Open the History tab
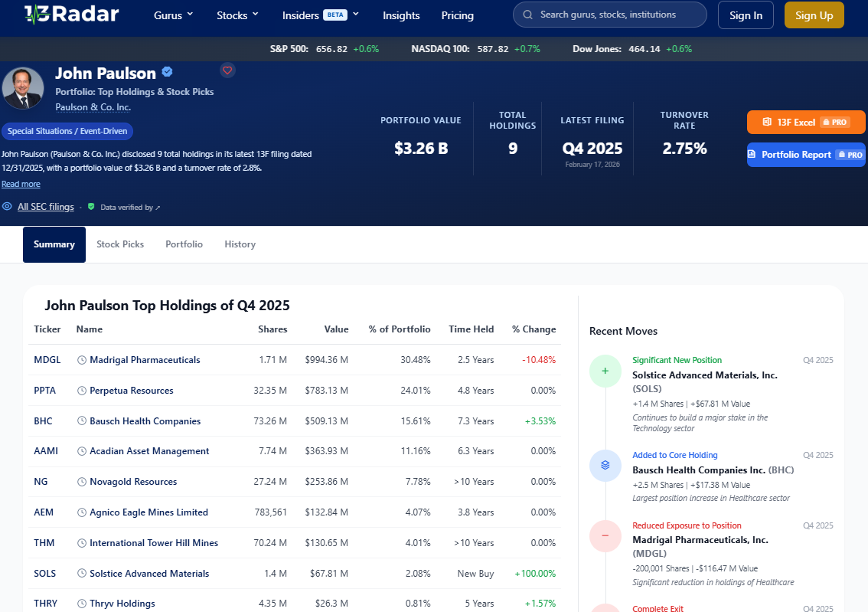 [x=240, y=244]
